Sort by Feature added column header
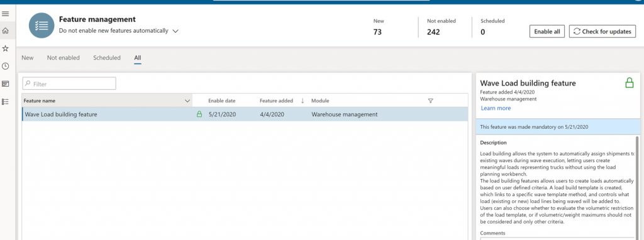 click(277, 101)
